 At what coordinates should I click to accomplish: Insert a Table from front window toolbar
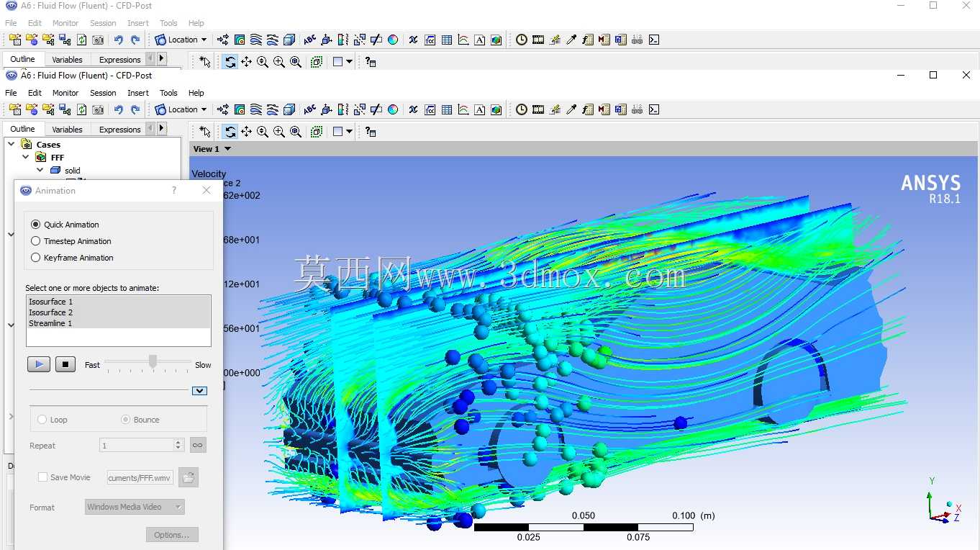tap(447, 109)
